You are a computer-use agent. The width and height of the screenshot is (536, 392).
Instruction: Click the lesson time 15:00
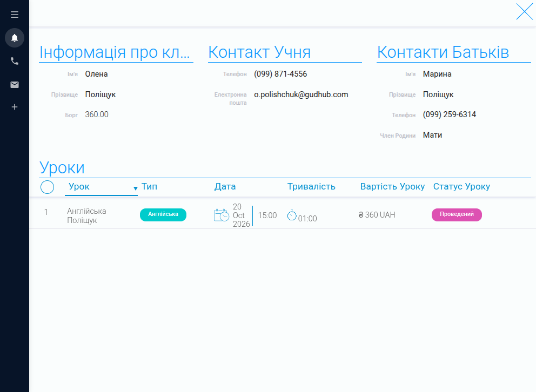267,215
